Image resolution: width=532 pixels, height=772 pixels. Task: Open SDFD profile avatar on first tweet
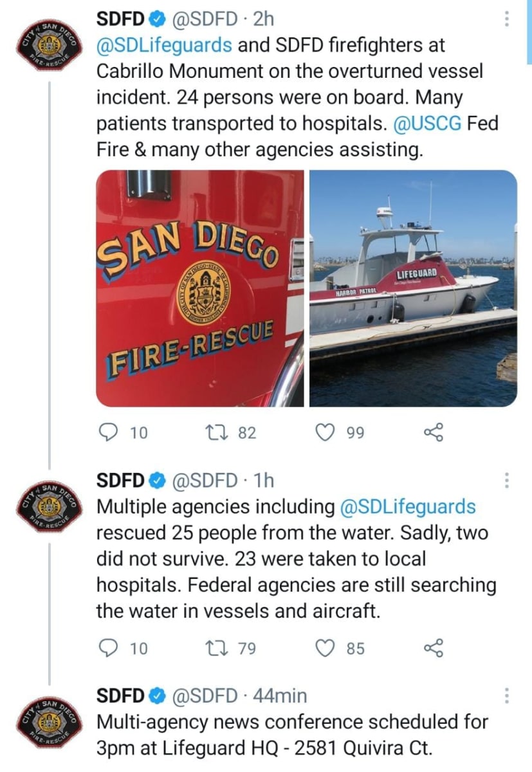pyautogui.click(x=48, y=46)
